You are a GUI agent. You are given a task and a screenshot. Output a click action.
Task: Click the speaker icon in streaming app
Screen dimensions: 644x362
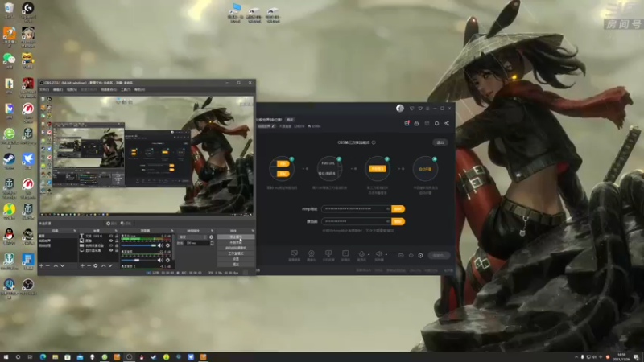click(x=379, y=253)
